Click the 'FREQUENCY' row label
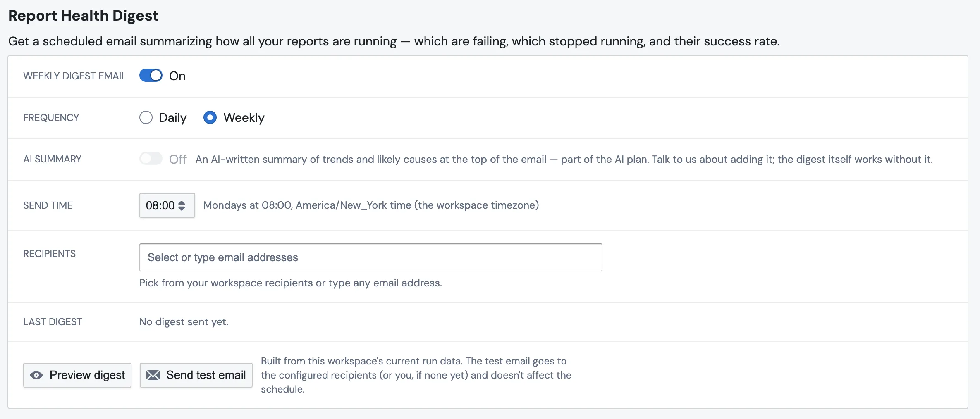The image size is (980, 419). [x=51, y=118]
